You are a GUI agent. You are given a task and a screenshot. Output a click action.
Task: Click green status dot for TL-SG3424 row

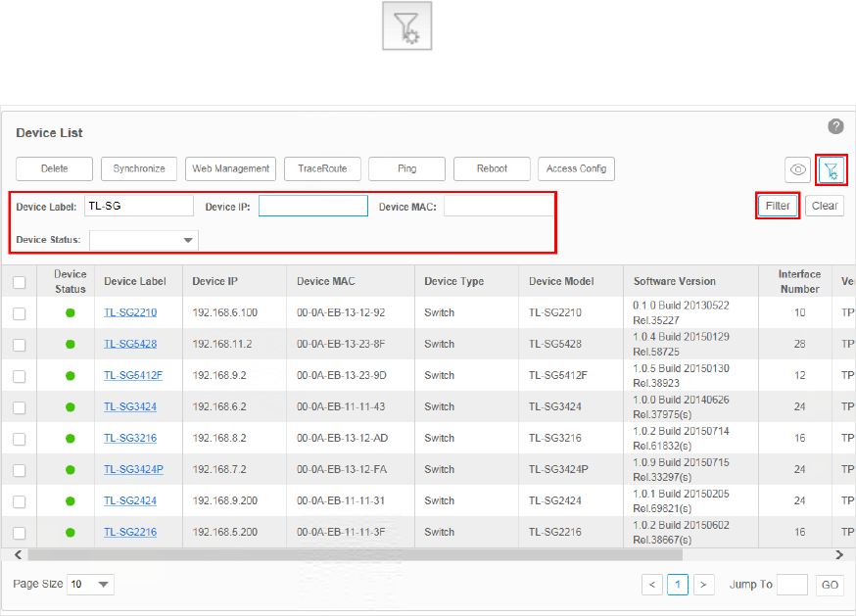click(x=70, y=406)
